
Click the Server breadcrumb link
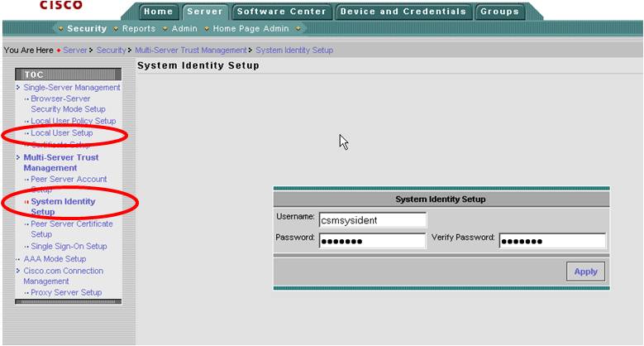(x=74, y=50)
